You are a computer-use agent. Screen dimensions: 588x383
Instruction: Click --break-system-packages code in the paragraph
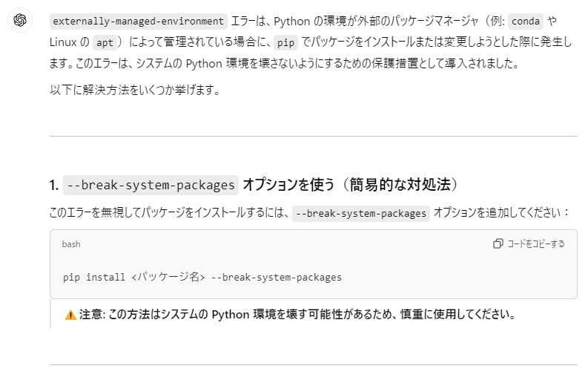(x=361, y=213)
